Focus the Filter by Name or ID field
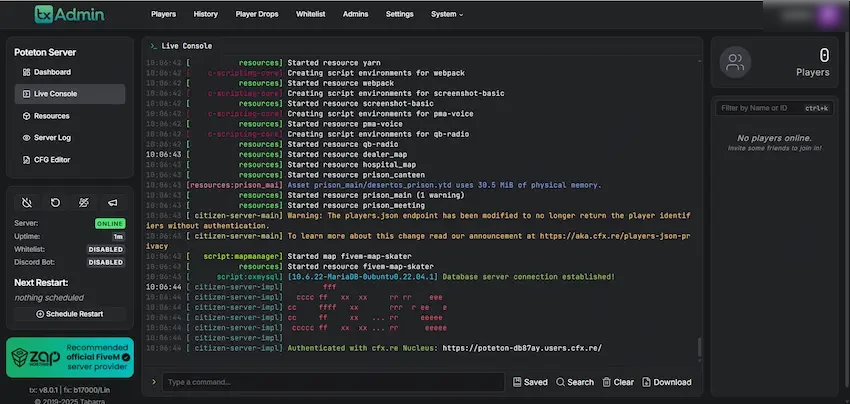850x404 pixels. [774, 108]
